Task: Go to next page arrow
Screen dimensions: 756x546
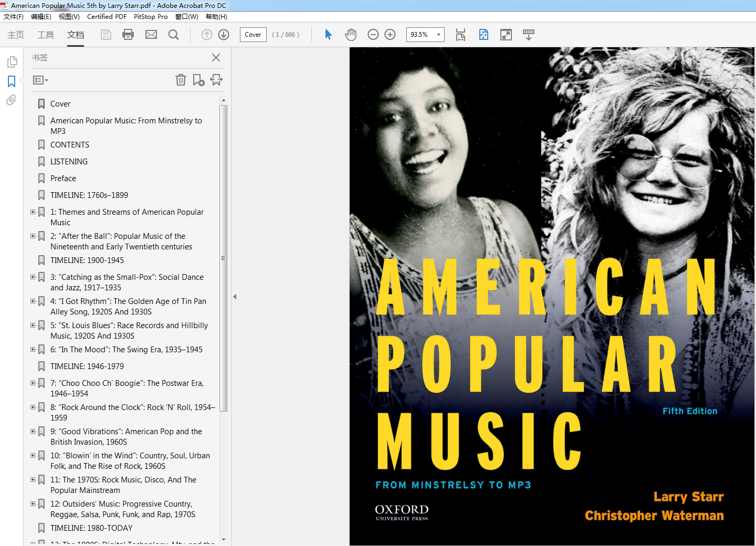Action: [224, 35]
